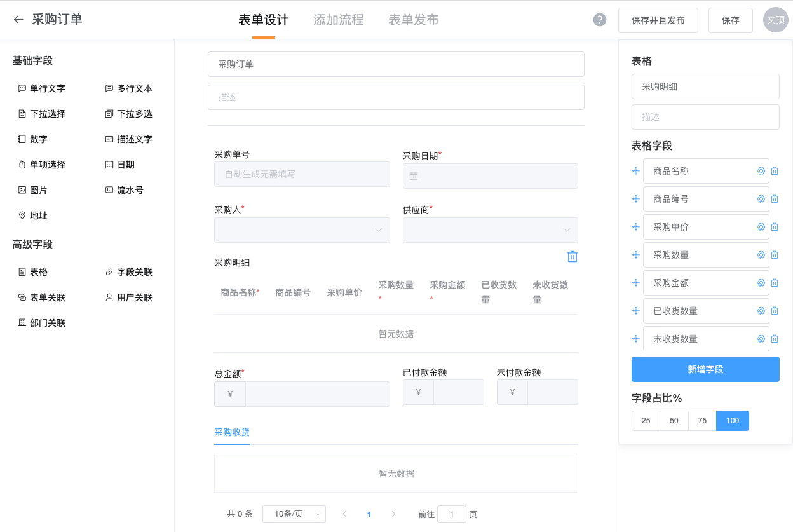Image resolution: width=793 pixels, height=532 pixels.
Task: Delete the 商品编号 field using trash icon
Action: [x=775, y=199]
